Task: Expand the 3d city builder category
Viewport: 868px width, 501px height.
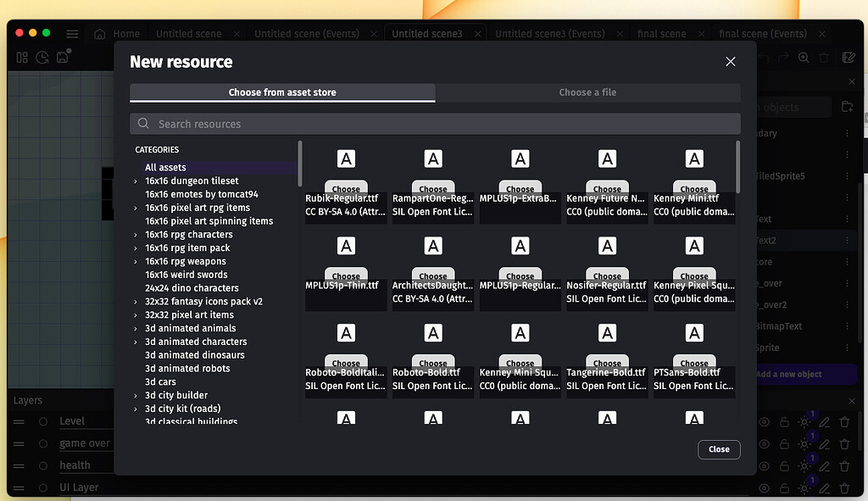Action: pyautogui.click(x=136, y=395)
